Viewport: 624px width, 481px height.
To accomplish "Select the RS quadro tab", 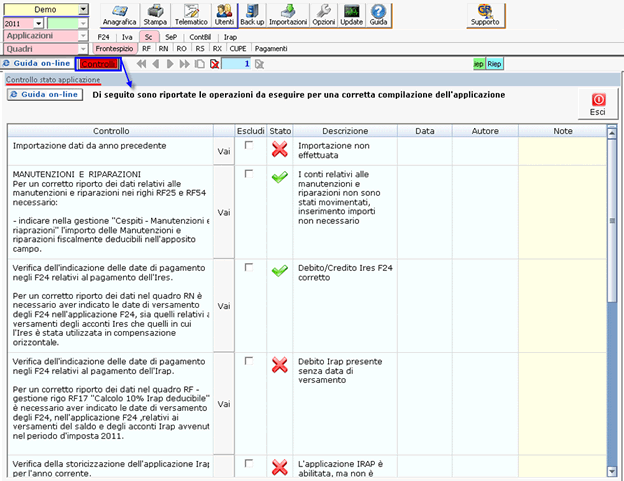I will [200, 49].
